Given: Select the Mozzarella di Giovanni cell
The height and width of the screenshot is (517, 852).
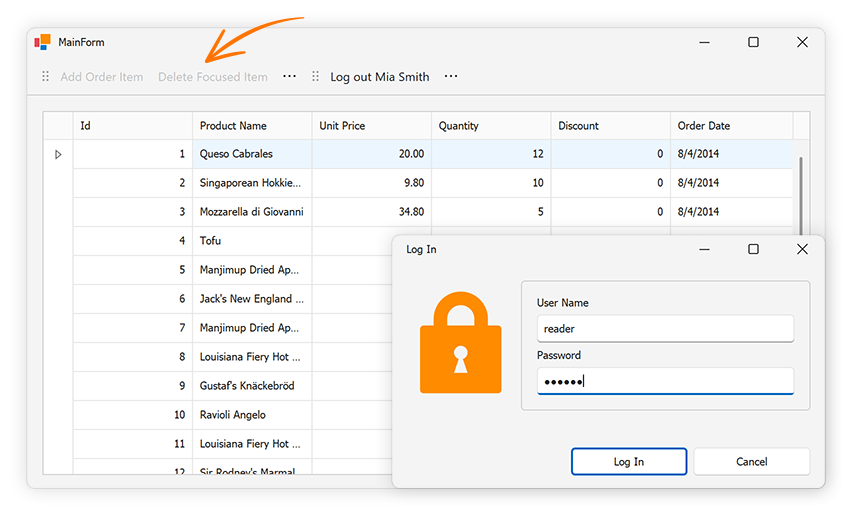Looking at the screenshot, I should pyautogui.click(x=252, y=211).
